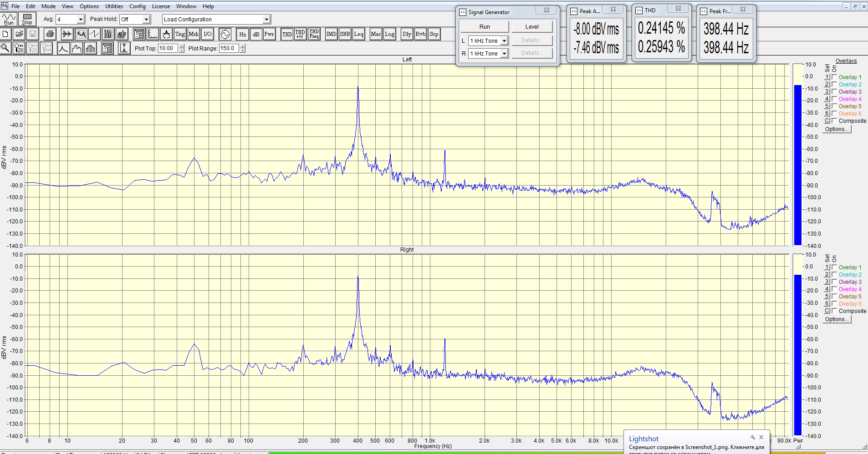Enable Overlay 1 checkbox in Left plot
The image size is (868, 454).
(x=834, y=77)
